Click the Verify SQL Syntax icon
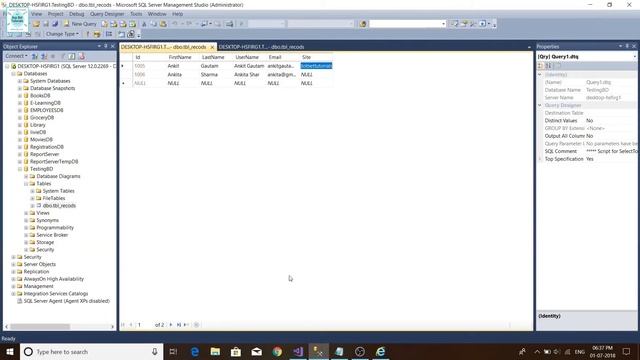640x360 pixels. pos(97,34)
